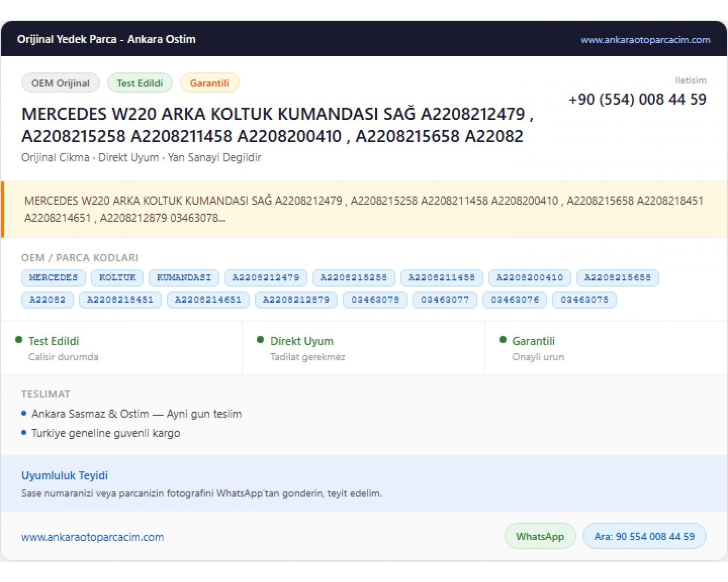This screenshot has height=582, width=728.
Task: Click the phone number +90 (554) 008 44 59
Action: (637, 99)
